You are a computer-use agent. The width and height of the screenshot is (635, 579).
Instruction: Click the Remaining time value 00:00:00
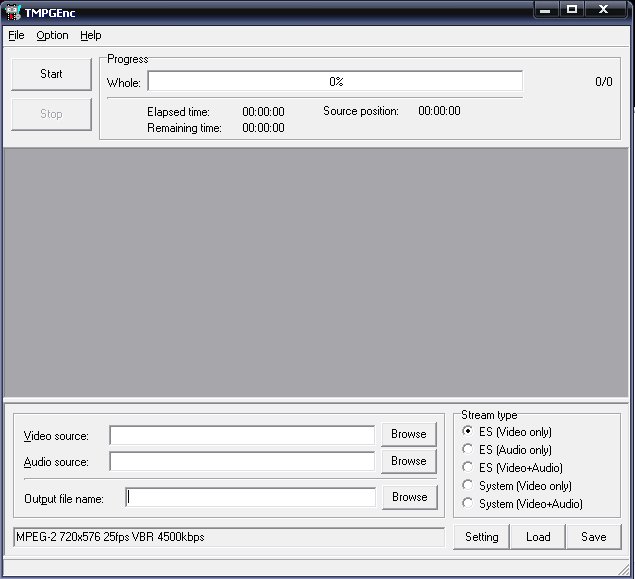pyautogui.click(x=263, y=128)
